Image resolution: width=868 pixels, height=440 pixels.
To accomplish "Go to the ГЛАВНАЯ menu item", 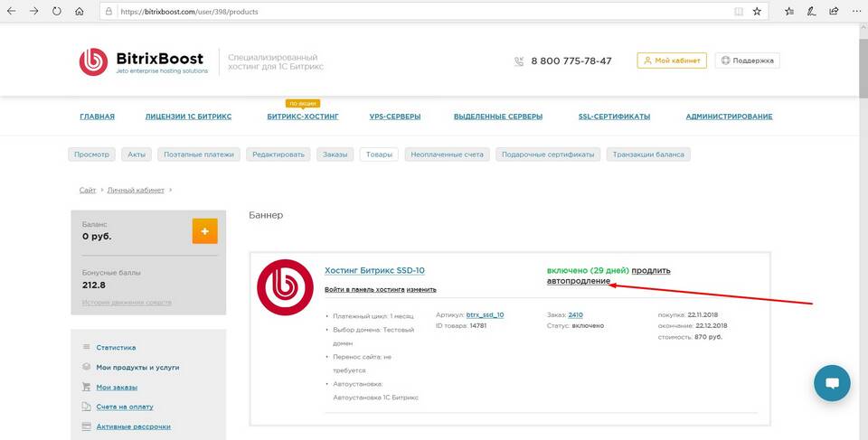I will [98, 117].
